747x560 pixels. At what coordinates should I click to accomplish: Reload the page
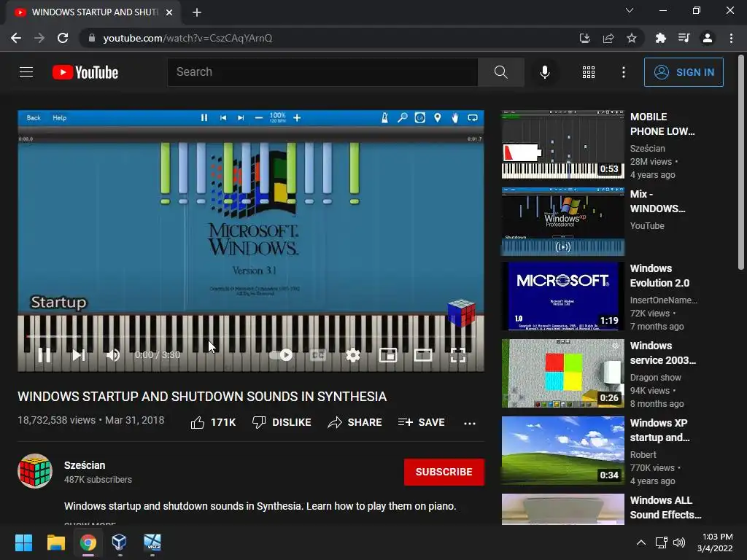click(63, 38)
